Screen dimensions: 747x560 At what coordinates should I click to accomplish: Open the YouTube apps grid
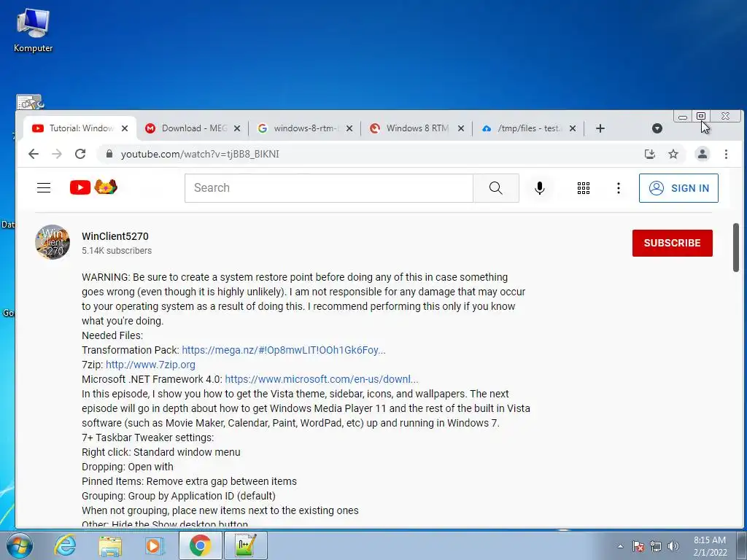[583, 187]
